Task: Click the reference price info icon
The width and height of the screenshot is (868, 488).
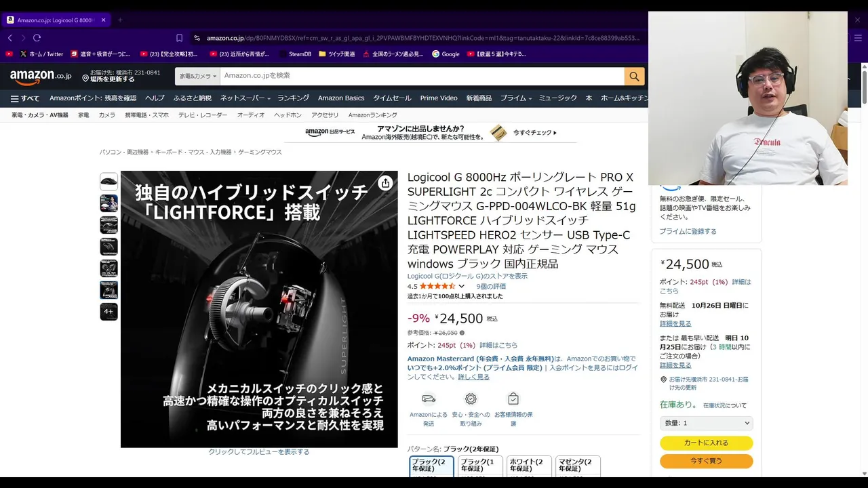Action: (462, 333)
